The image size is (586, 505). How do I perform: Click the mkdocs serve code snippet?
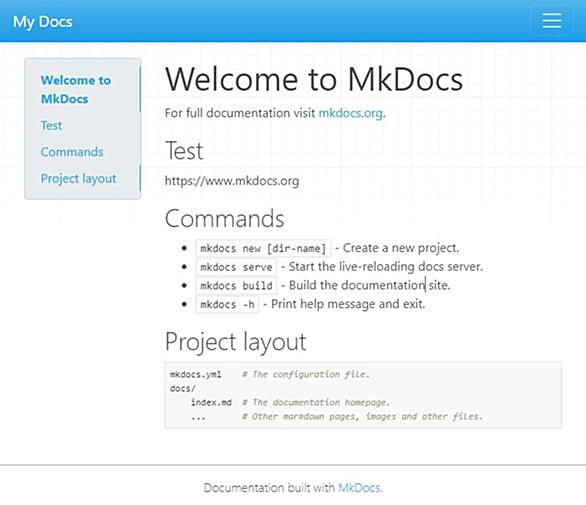[x=236, y=267]
